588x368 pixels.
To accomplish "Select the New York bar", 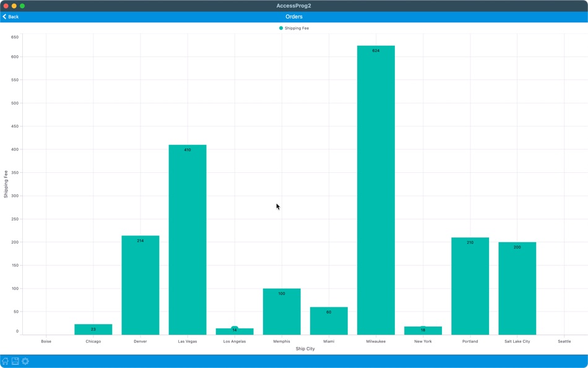I will [x=423, y=330].
